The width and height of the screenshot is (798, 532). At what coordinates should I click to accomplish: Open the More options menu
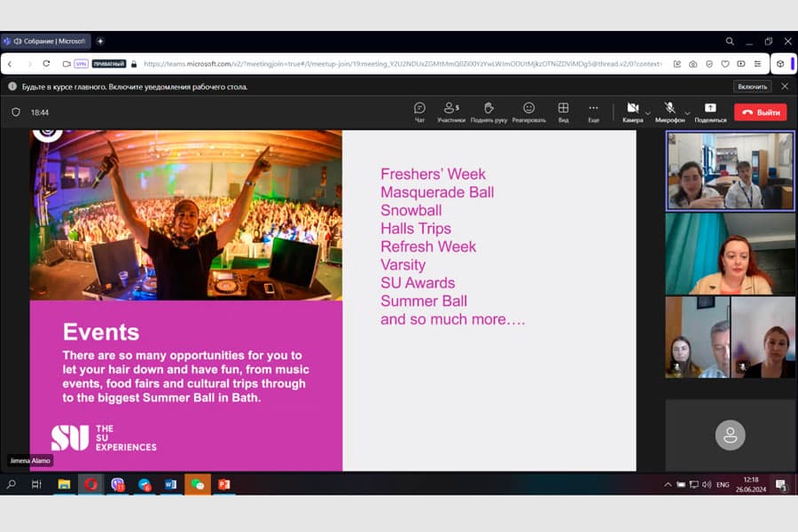pos(593,112)
